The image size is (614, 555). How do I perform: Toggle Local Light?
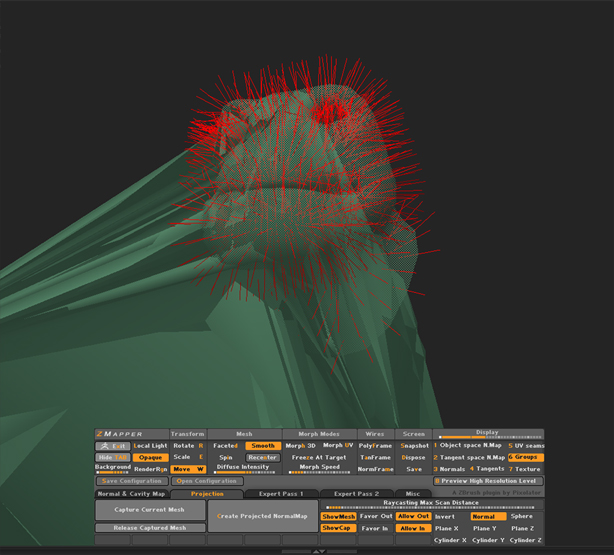click(x=150, y=446)
